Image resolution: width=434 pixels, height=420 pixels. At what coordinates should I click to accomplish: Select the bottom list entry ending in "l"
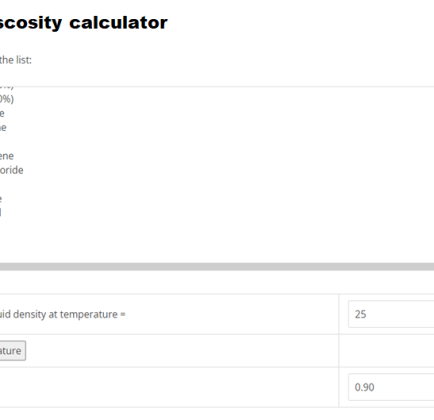(x=1, y=212)
